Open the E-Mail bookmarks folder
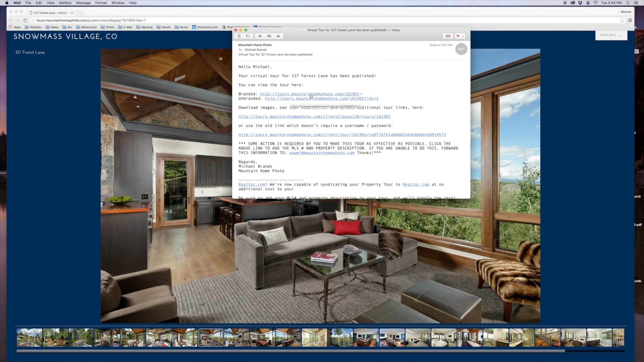This screenshot has width=644, height=362. [125, 27]
